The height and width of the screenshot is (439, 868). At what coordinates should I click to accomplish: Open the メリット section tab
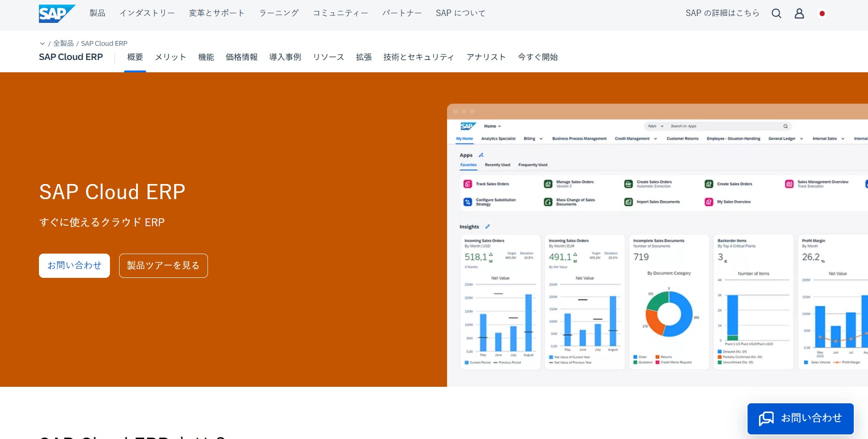[170, 57]
